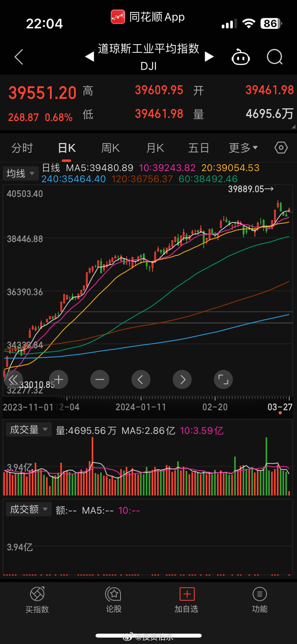
Task: Tap the current price 39551.20
Action: tap(42, 93)
